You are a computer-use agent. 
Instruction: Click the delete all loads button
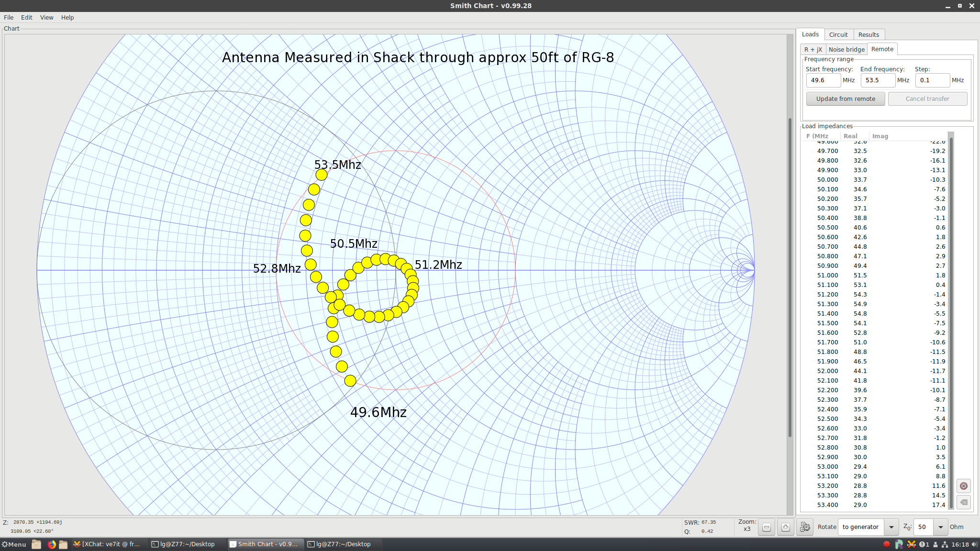964,486
